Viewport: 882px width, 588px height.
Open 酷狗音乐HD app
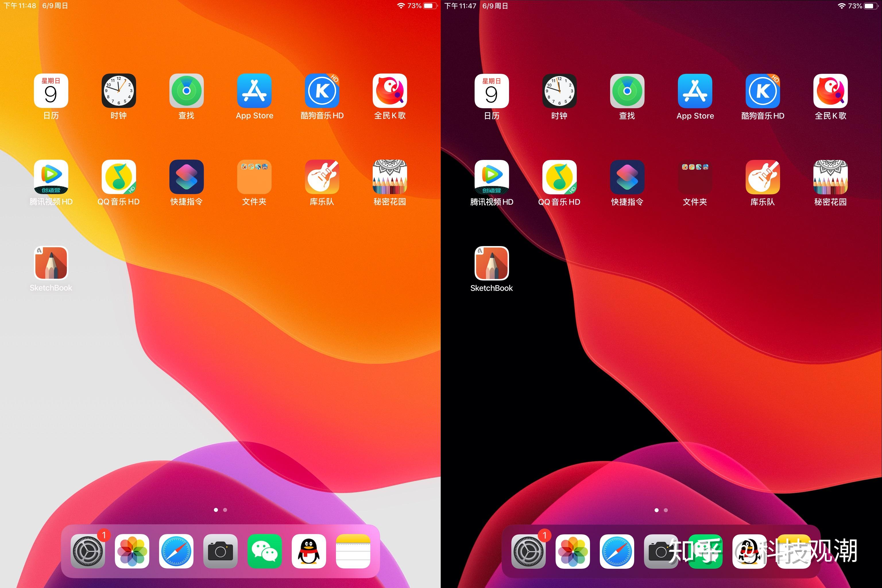click(322, 97)
